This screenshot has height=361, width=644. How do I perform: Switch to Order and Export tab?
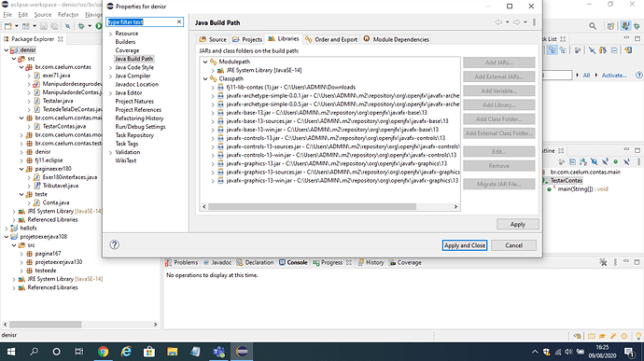(x=331, y=39)
